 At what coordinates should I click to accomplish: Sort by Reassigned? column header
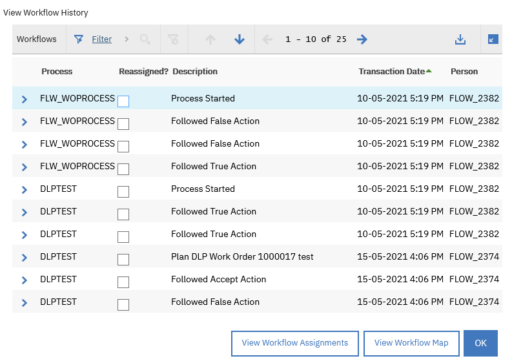click(x=144, y=71)
